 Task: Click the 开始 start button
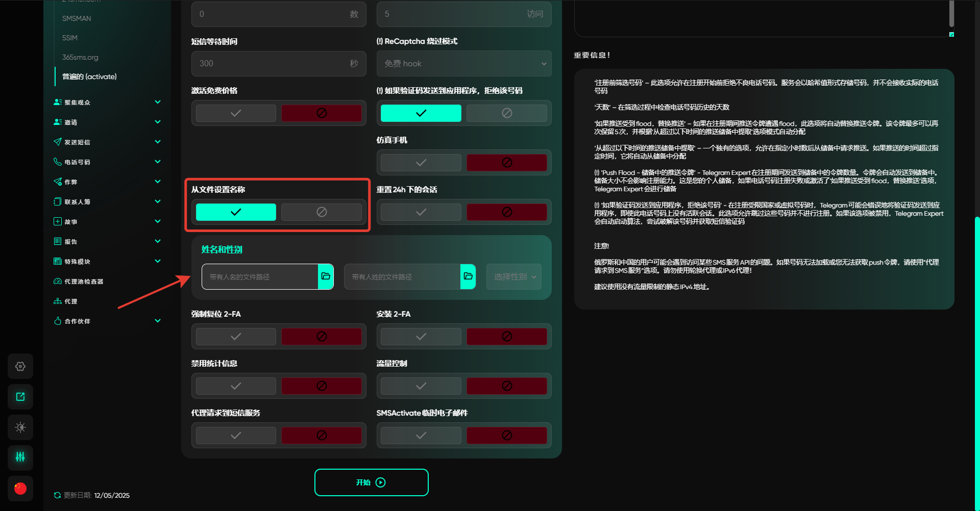point(371,482)
